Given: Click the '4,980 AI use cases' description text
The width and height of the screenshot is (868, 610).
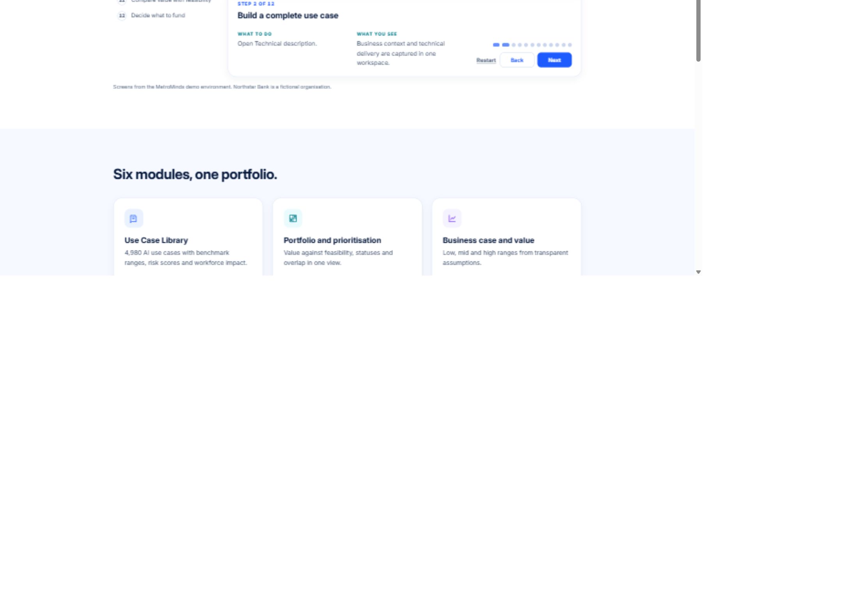Looking at the screenshot, I should (x=186, y=258).
